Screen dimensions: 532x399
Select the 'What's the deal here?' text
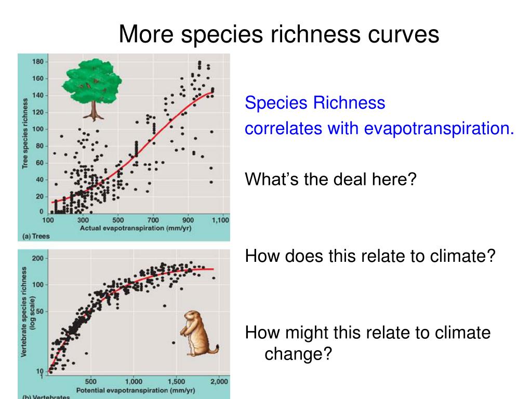point(330,179)
